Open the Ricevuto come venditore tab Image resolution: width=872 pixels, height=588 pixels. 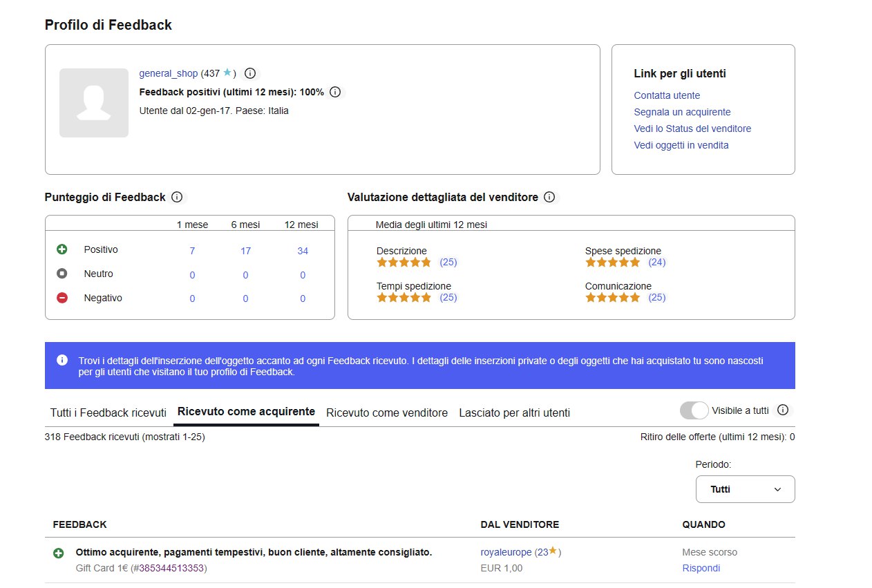coord(387,413)
